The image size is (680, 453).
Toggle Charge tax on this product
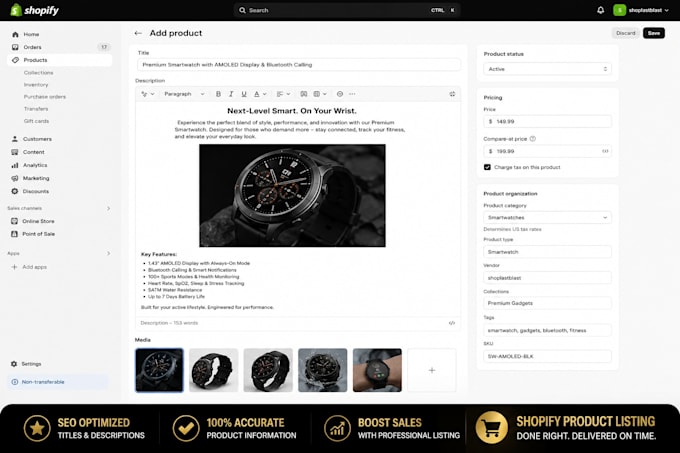click(x=487, y=167)
